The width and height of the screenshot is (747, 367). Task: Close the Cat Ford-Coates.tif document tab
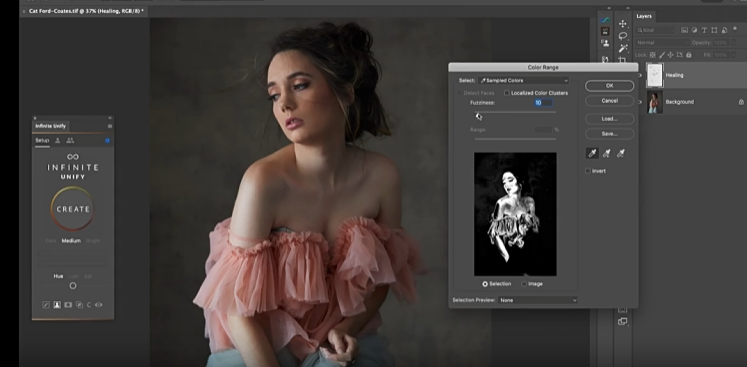pyautogui.click(x=24, y=11)
